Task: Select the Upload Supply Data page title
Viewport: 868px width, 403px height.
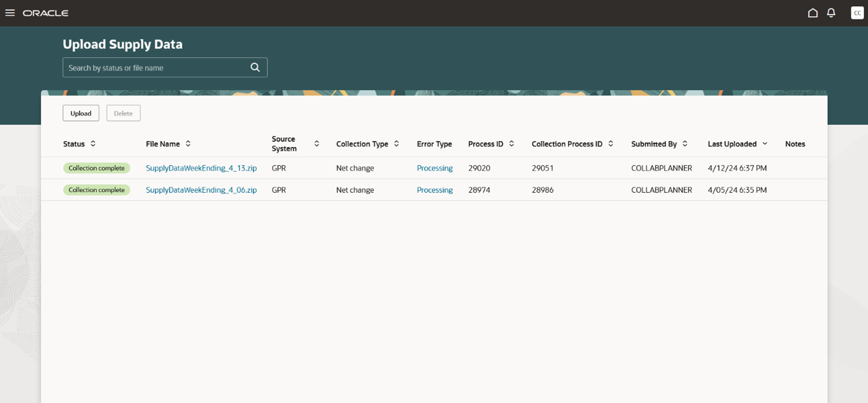Action: [123, 44]
